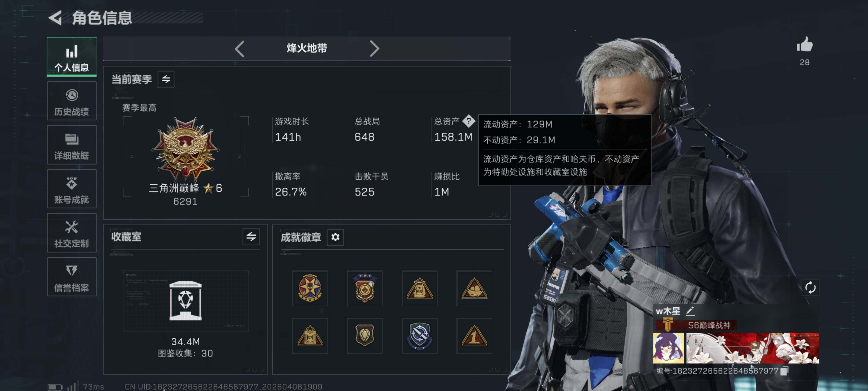This screenshot has width=868, height=391.
Task: Rotate character with the refresh icon
Action: pyautogui.click(x=810, y=288)
